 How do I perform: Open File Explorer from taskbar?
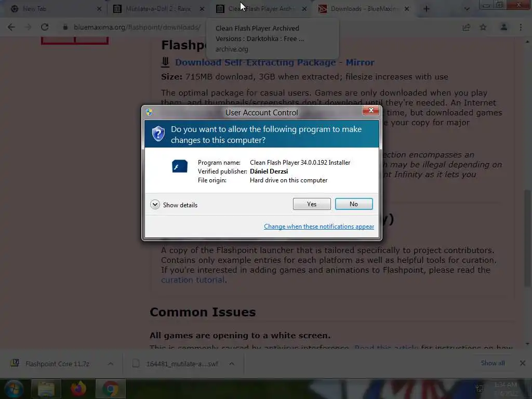(x=46, y=389)
